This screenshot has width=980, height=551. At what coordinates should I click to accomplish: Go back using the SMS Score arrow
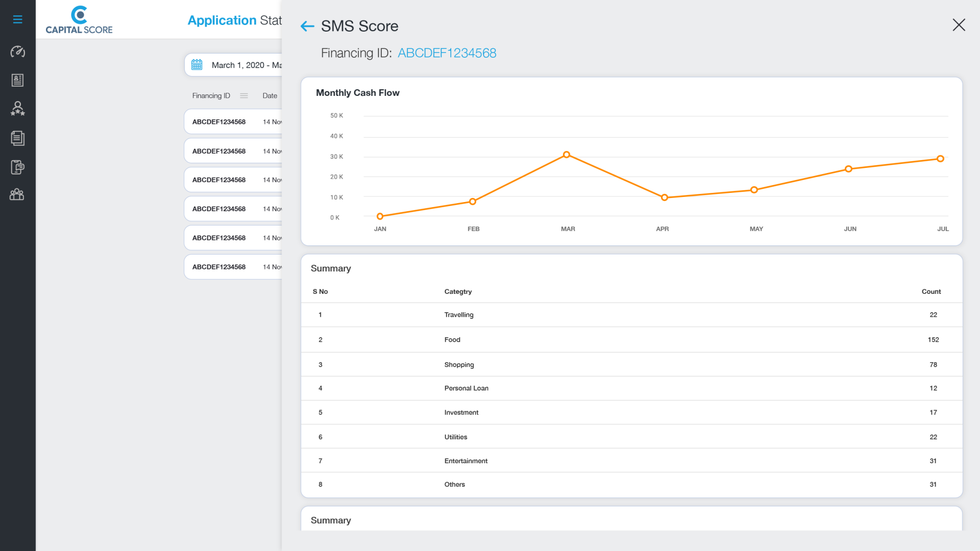pos(307,26)
